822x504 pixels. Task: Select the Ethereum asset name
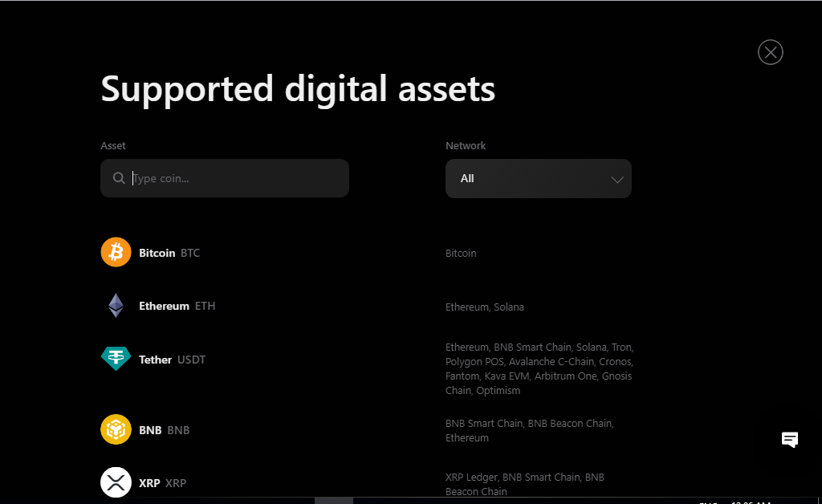pyautogui.click(x=164, y=306)
